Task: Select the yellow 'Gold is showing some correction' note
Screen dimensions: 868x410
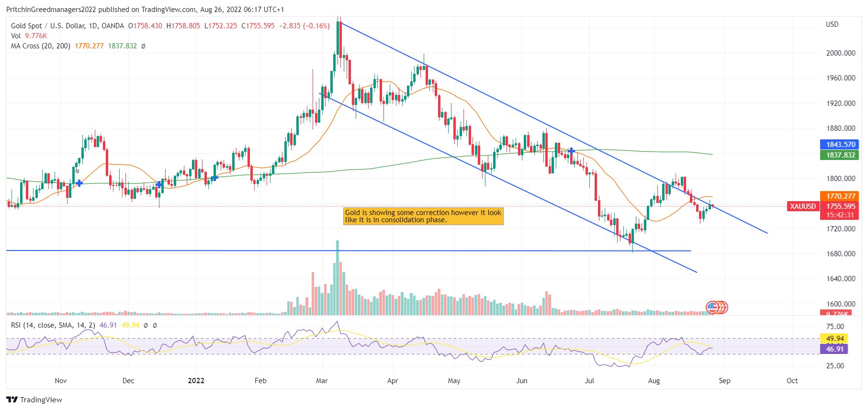Action: (424, 216)
